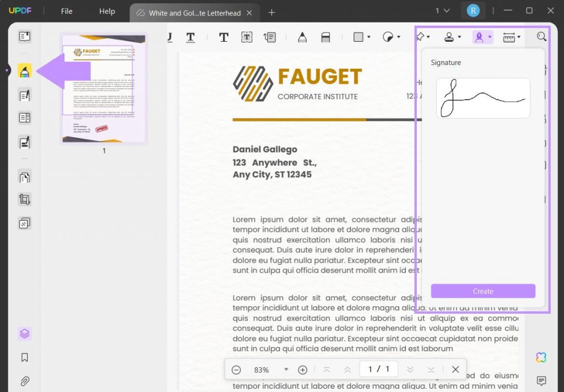Select the Stamp tool
Screen dimensions: 564x392
449,36
